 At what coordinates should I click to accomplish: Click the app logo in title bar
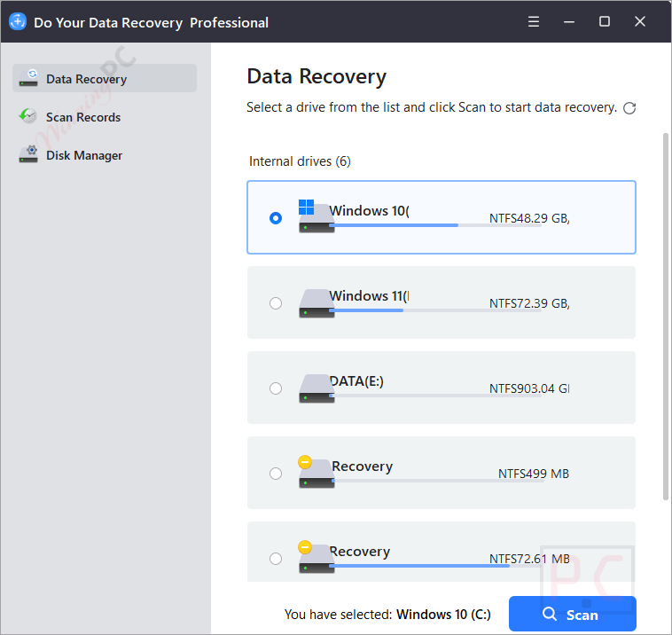(18, 21)
